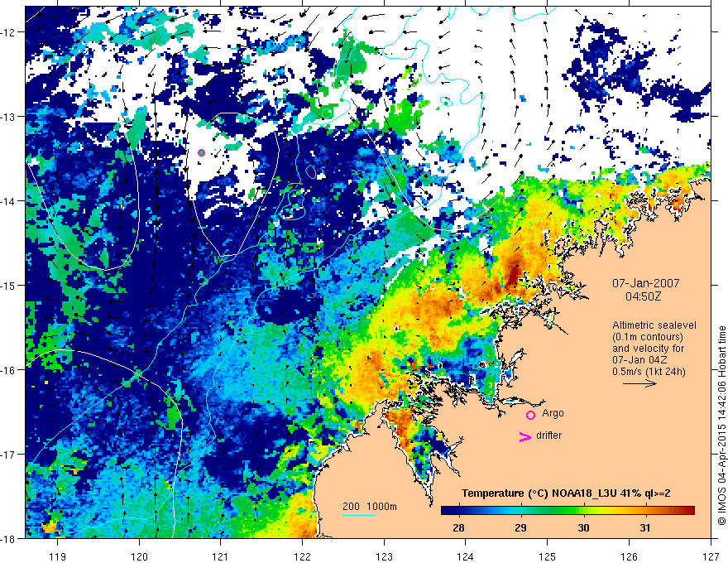Image resolution: width=728 pixels, height=563 pixels.
Task: Click longitude axis label '126'
Action: tap(629, 556)
